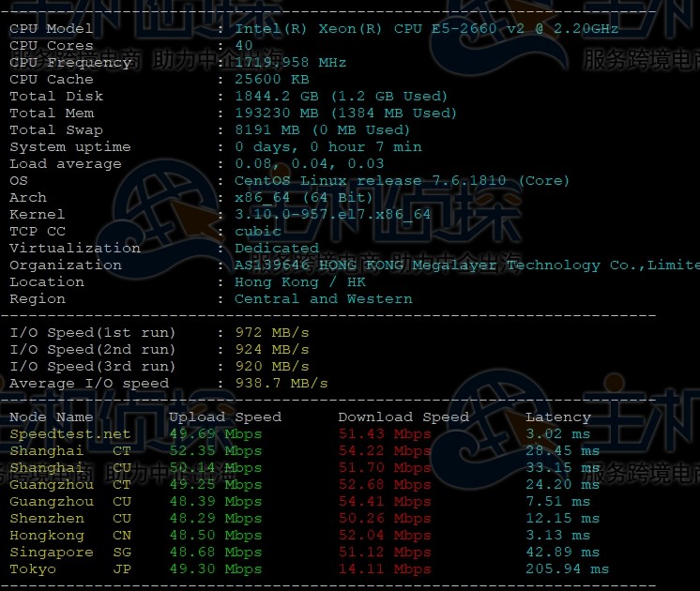
Task: Click the Total Mem 193230 MB value
Action: click(x=345, y=114)
